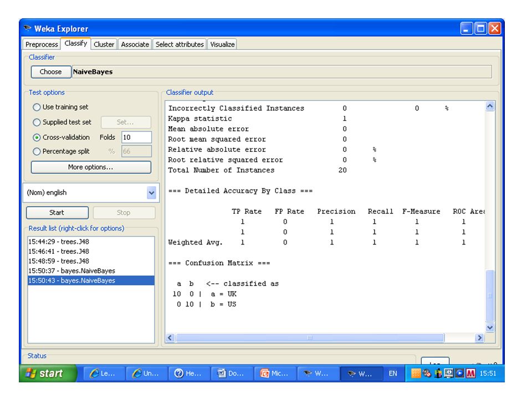532x399 pixels.
Task: Click the red M McAfee tray icon
Action: 470,373
